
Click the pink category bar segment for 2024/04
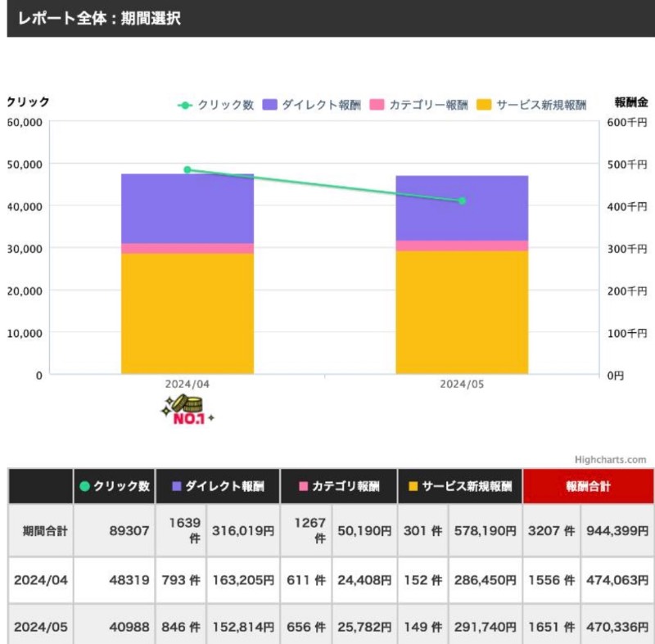[x=187, y=249]
